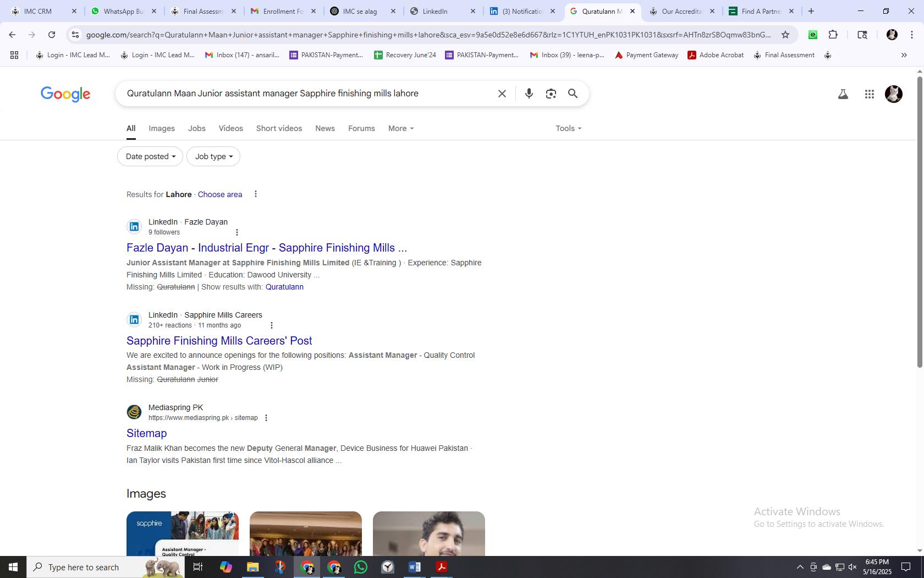Open Adobe Acrobat from the taskbar
Image resolution: width=924 pixels, height=578 pixels.
click(442, 567)
